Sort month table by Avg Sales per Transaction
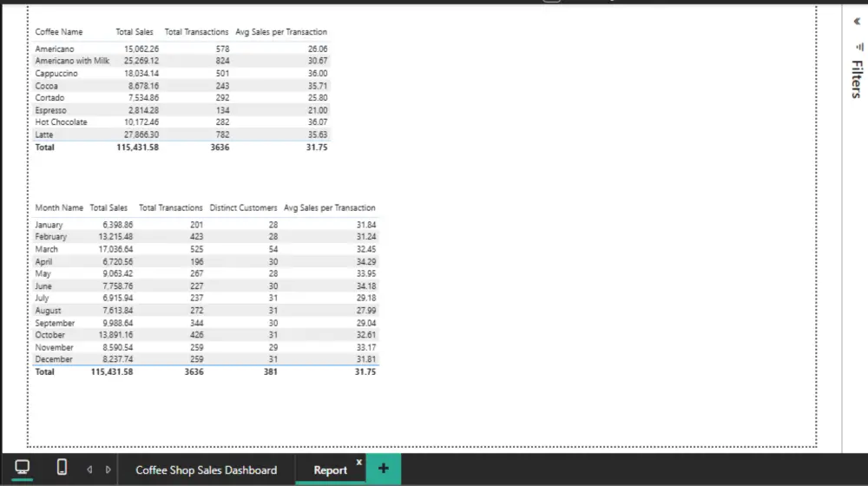 pyautogui.click(x=329, y=207)
